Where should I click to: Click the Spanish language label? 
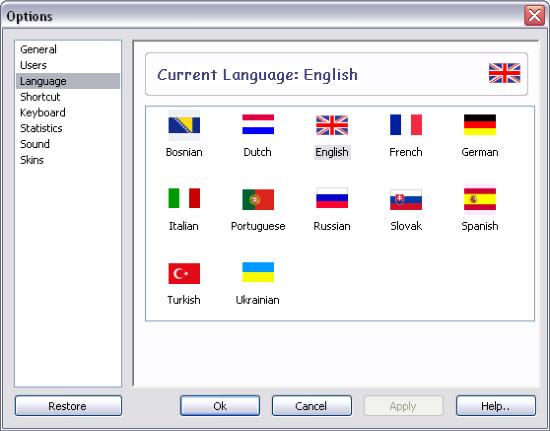480,226
